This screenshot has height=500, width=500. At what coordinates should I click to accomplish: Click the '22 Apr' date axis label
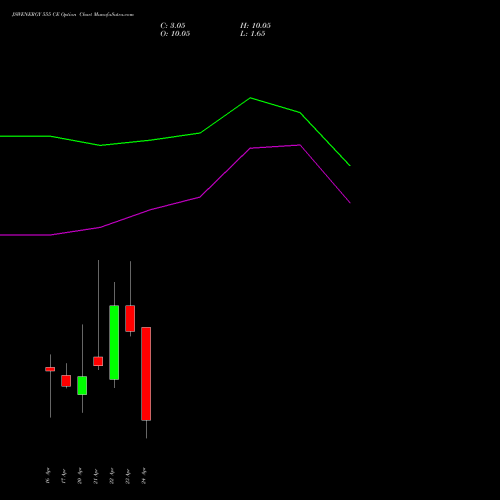point(112,476)
